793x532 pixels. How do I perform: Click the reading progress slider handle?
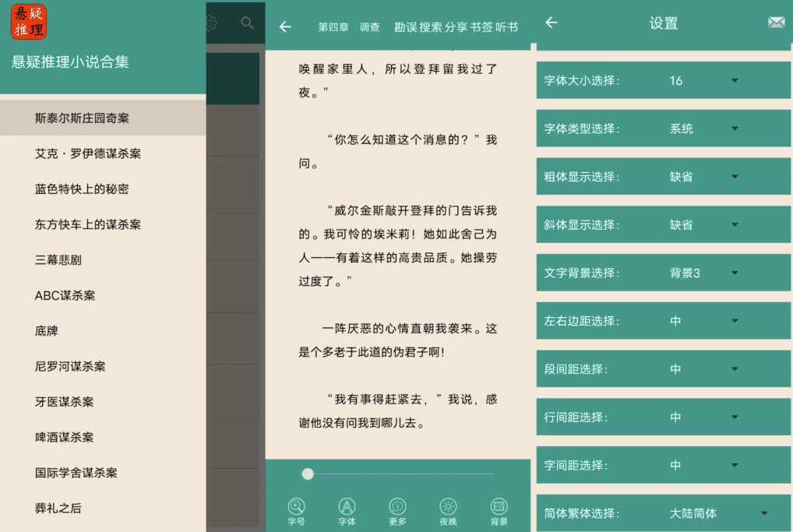coord(308,474)
